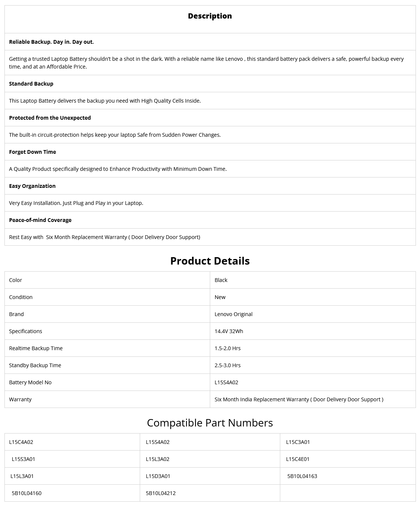420x508 pixels.
Task: Click the Peace-of-mind Coverage heading
Action: tap(40, 220)
